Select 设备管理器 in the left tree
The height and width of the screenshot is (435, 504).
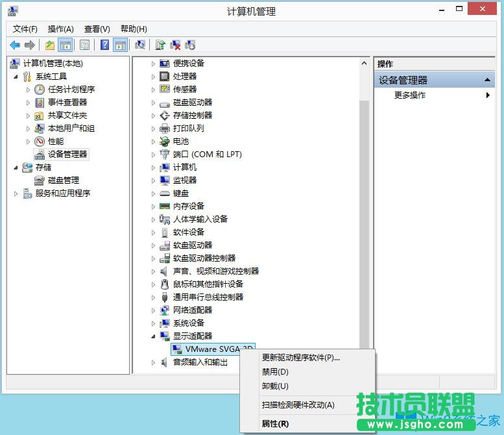click(x=67, y=154)
